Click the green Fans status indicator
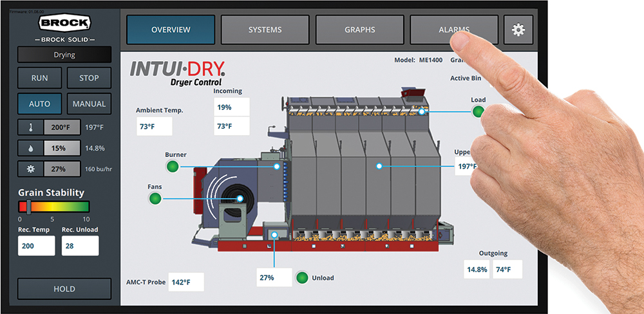Viewport: 644px width, 314px height. (x=155, y=199)
